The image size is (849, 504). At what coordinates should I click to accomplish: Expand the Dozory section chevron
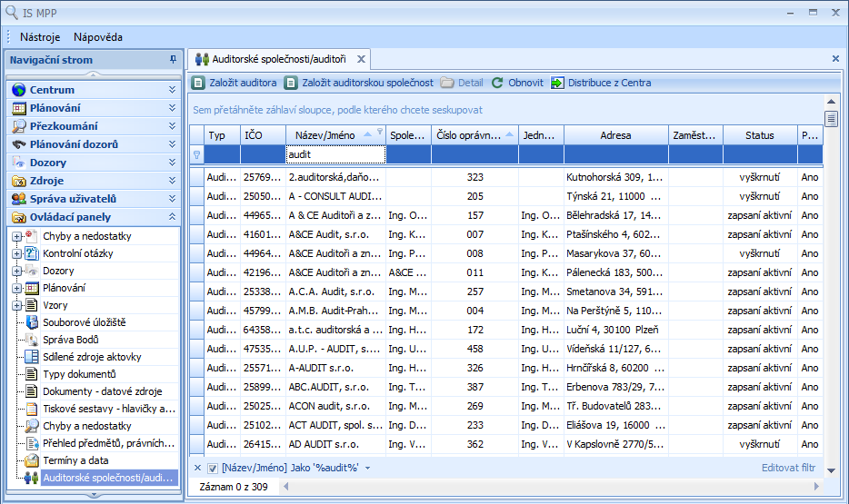point(172,163)
